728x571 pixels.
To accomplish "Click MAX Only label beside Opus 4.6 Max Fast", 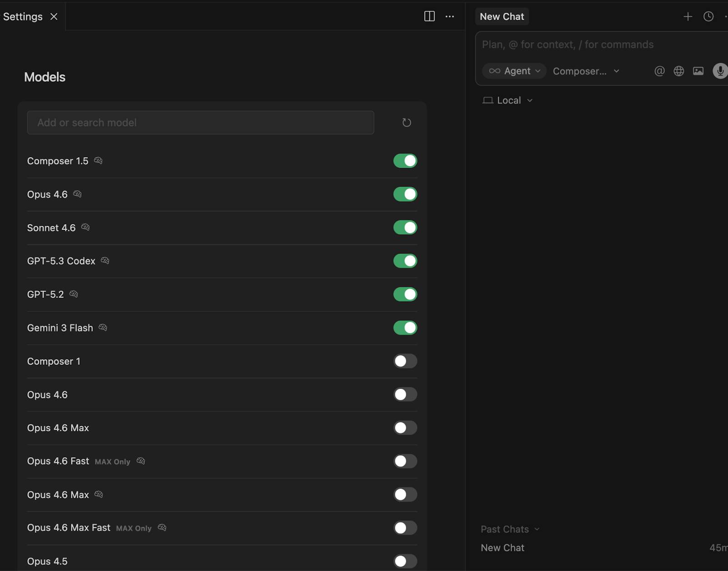I will tap(134, 528).
